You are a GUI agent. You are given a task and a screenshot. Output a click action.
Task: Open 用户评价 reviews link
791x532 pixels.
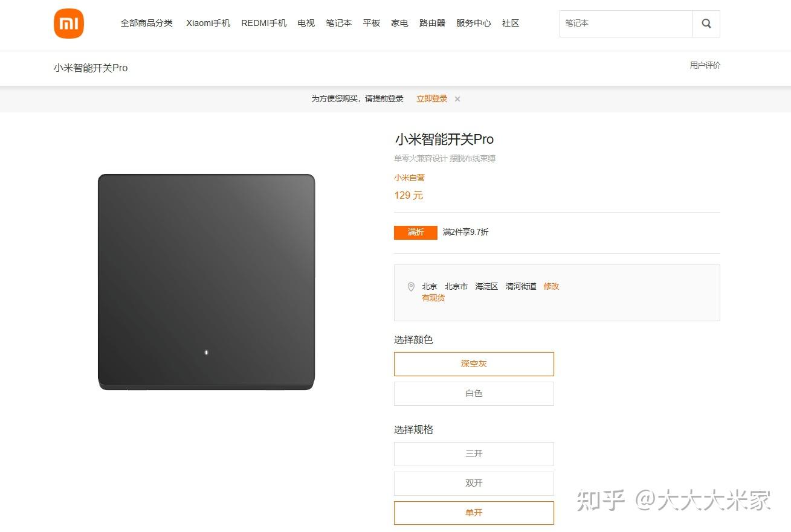coord(705,65)
